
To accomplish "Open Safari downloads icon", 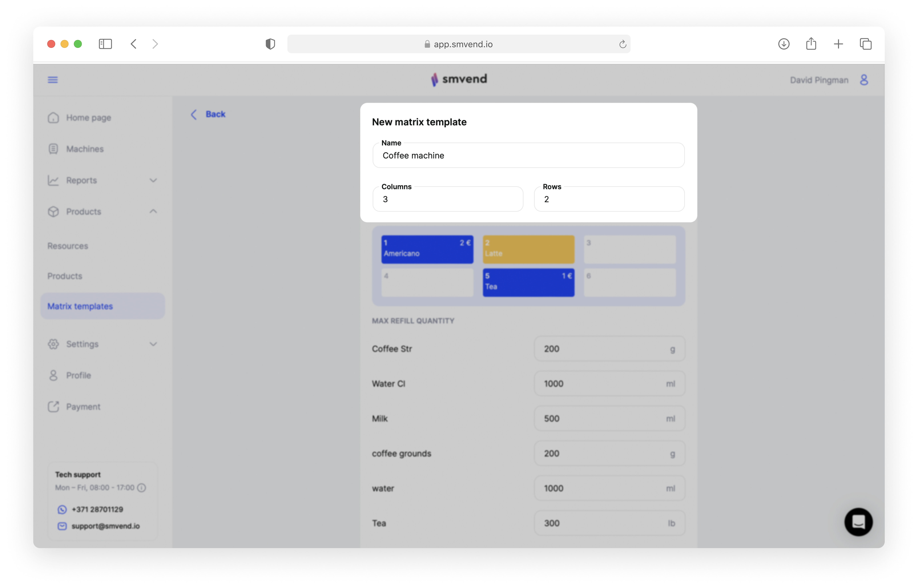I will pos(784,44).
